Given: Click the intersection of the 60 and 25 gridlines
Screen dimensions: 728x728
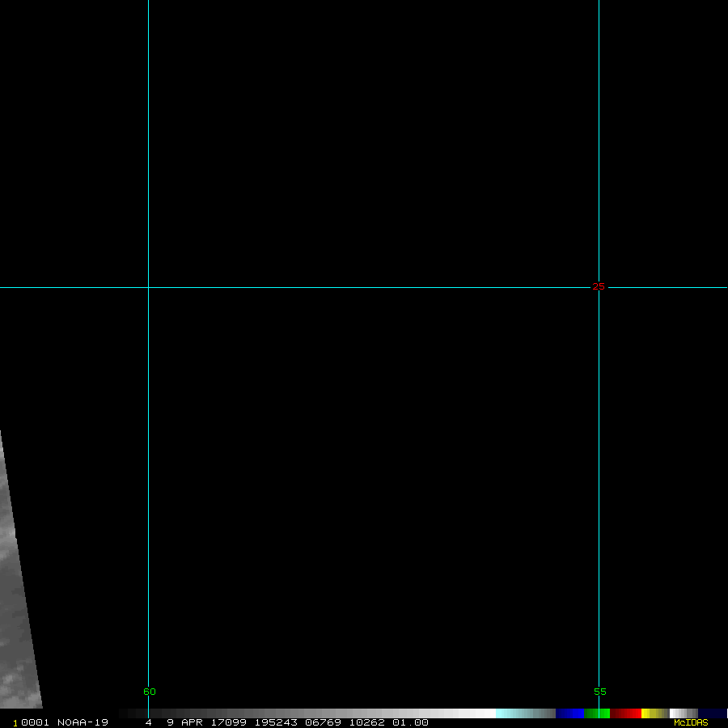Looking at the screenshot, I should click(148, 287).
